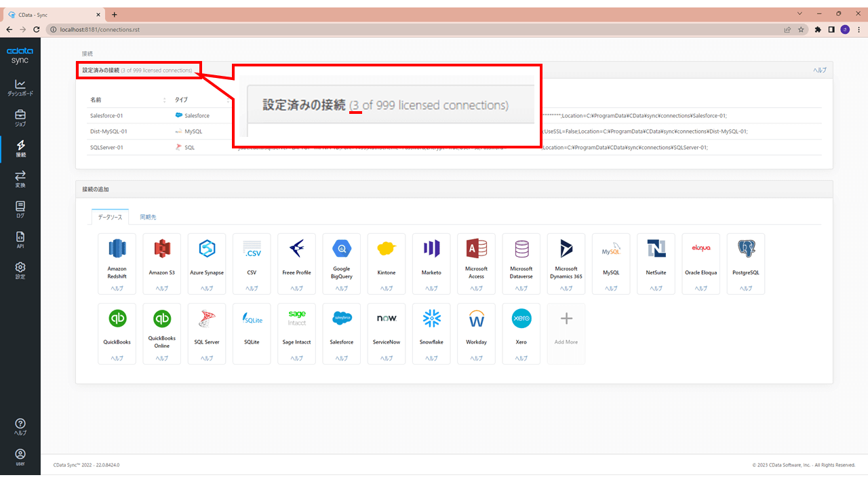This screenshot has height=488, width=868.
Task: Sort by the タイプ column header
Action: pos(182,100)
